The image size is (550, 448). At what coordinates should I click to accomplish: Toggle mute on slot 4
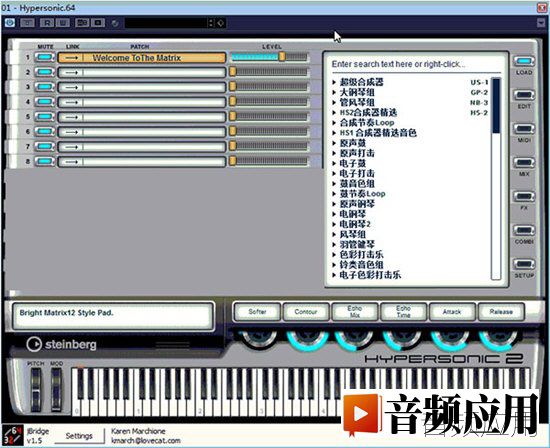pos(45,102)
